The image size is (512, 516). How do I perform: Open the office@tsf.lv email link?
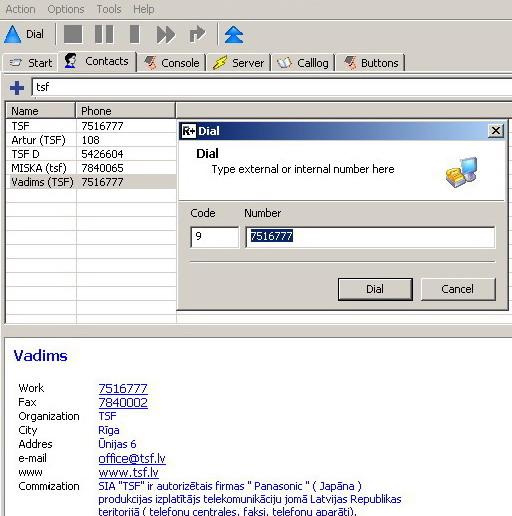tap(132, 458)
